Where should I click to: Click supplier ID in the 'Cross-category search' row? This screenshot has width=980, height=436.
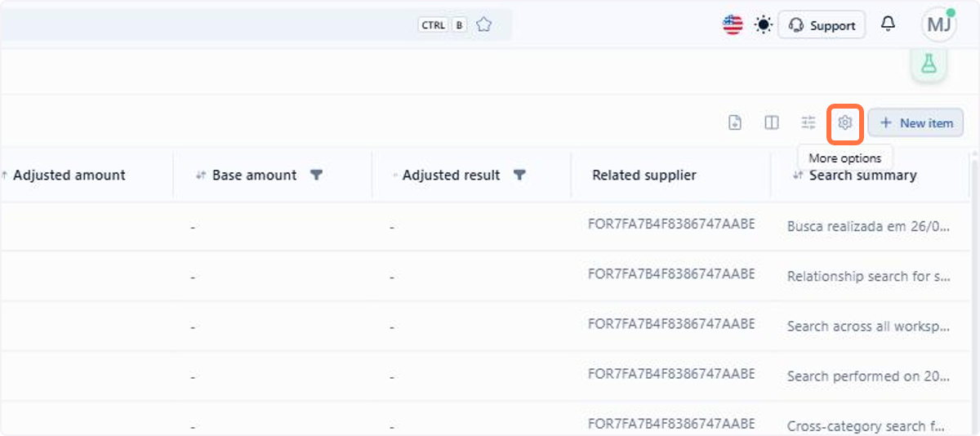pyautogui.click(x=671, y=423)
